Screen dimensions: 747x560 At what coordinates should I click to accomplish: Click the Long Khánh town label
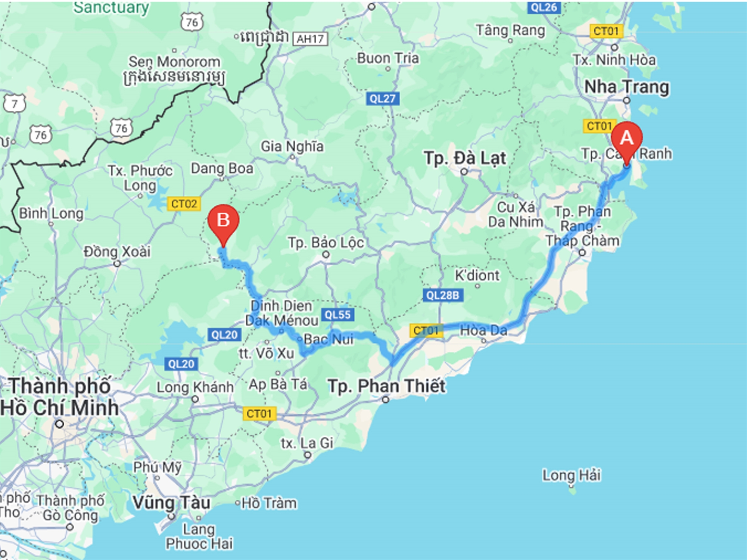coord(195,387)
